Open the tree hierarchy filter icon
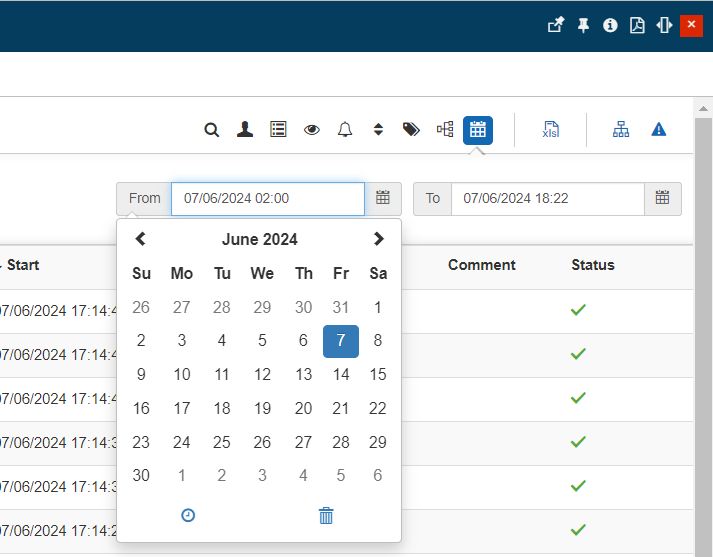This screenshot has height=557, width=713. (445, 129)
